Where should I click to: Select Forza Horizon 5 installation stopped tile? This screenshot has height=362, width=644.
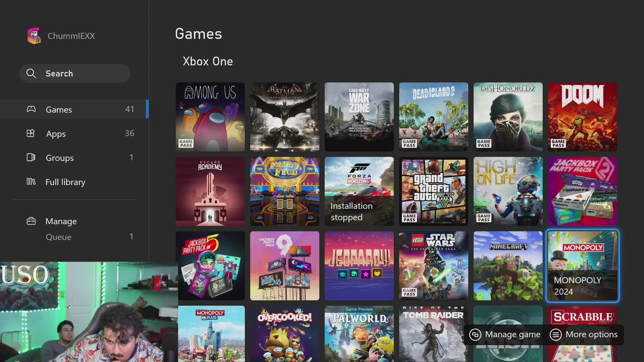click(359, 191)
